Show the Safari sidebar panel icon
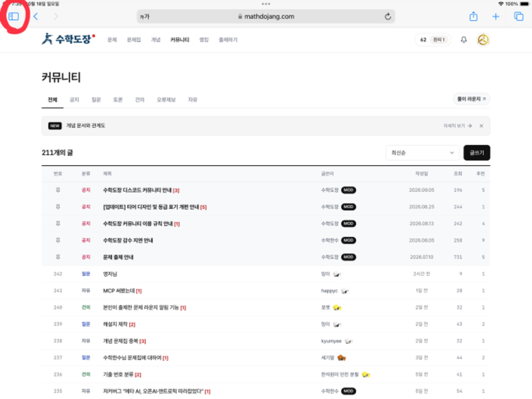 tap(14, 17)
